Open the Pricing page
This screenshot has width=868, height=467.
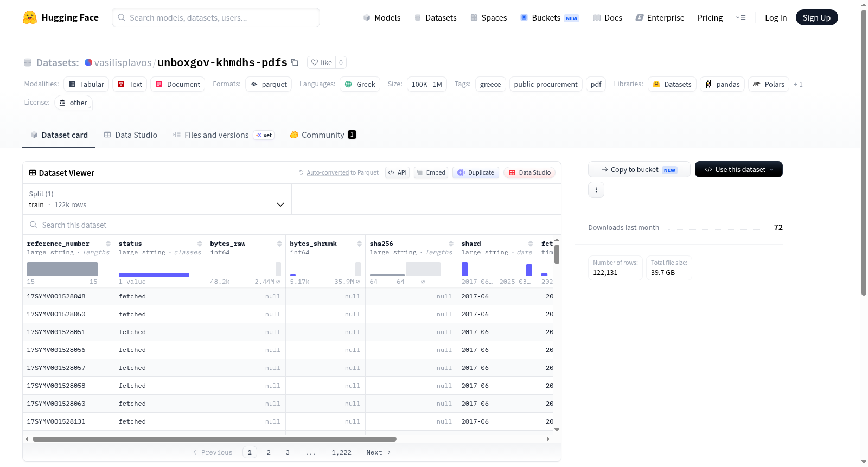pyautogui.click(x=710, y=17)
